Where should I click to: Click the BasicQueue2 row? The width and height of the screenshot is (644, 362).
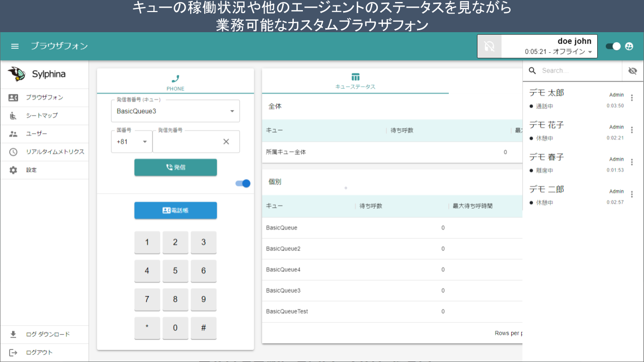pos(392,249)
